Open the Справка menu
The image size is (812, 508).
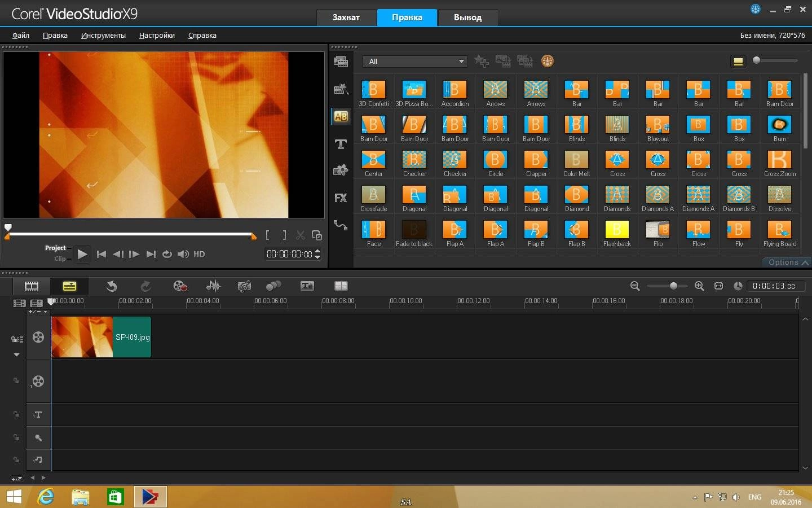click(202, 35)
